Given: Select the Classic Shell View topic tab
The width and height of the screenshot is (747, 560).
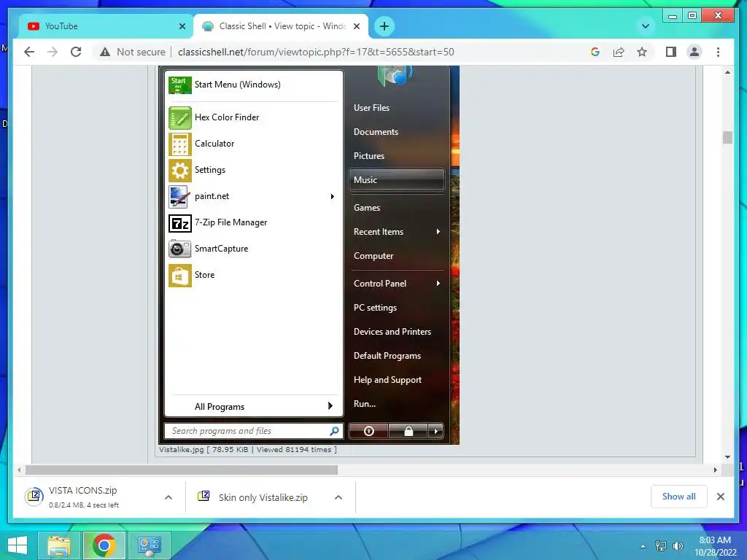Looking at the screenshot, I should [281, 26].
